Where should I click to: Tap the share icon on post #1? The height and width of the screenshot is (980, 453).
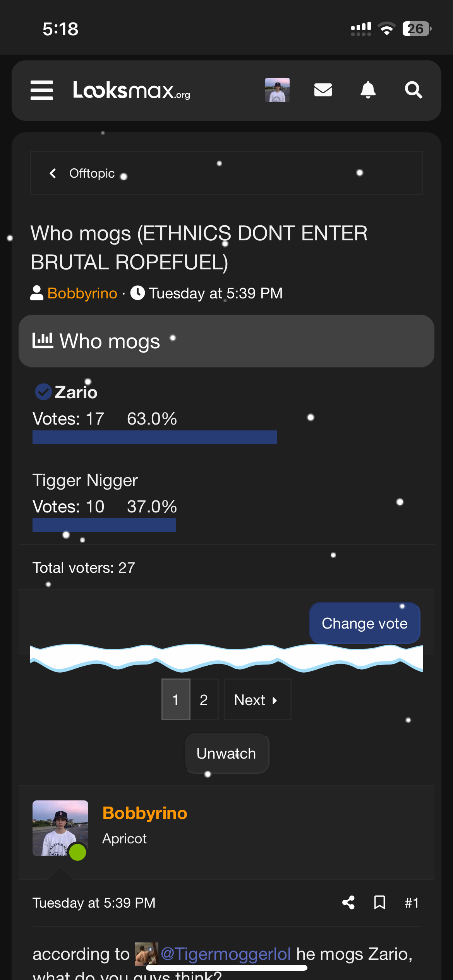pos(348,903)
